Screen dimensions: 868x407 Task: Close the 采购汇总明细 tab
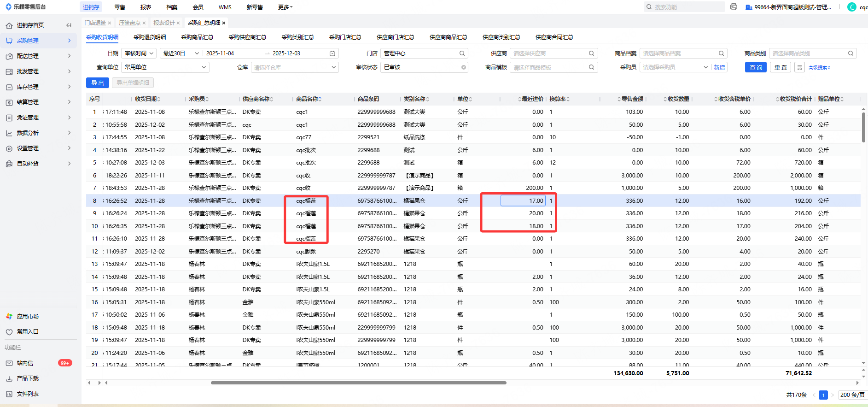(x=224, y=23)
